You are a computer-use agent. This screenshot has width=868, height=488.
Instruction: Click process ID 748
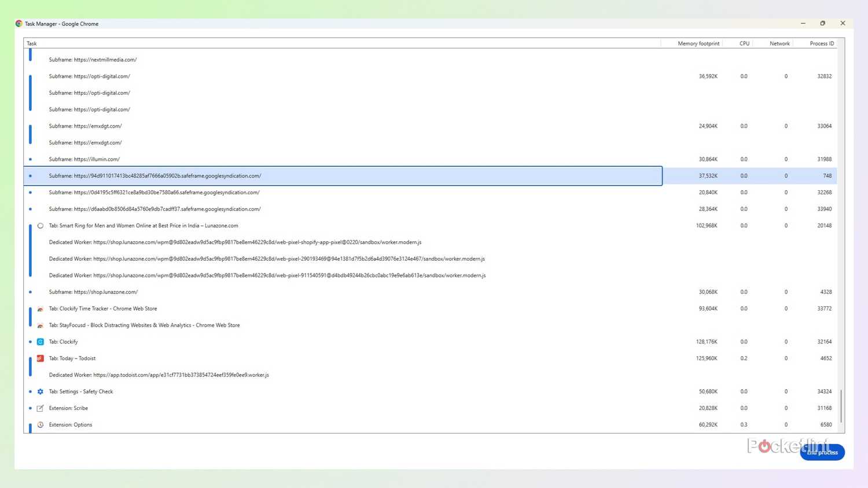coord(827,176)
